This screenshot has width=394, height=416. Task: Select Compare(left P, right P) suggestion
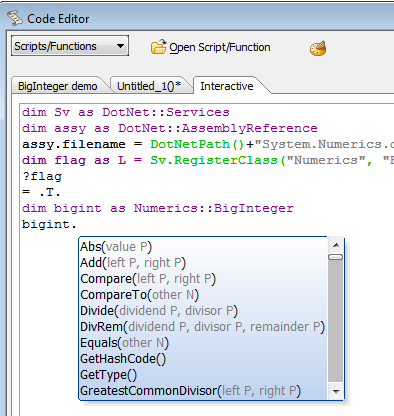[x=203, y=279]
